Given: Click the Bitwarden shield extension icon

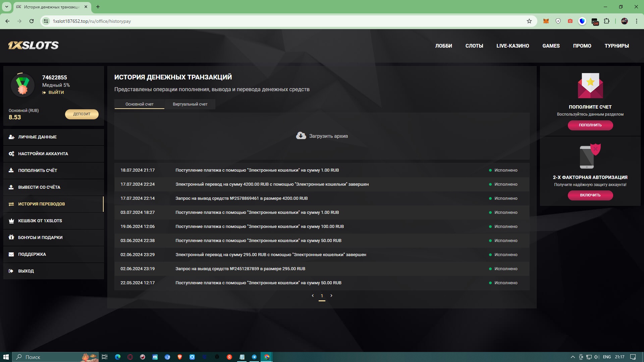Looking at the screenshot, I should click(x=582, y=21).
